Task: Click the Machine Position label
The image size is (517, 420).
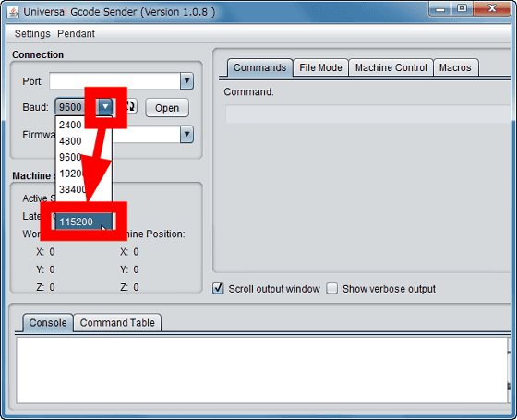Action: coord(156,234)
